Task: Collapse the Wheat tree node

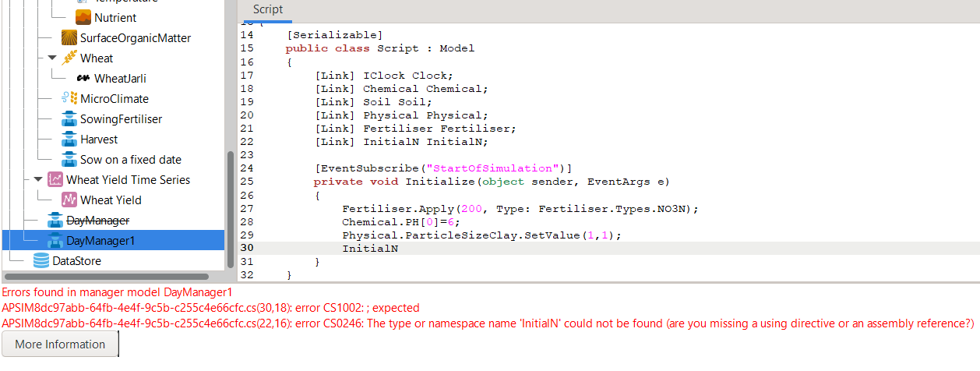Action: click(x=51, y=58)
